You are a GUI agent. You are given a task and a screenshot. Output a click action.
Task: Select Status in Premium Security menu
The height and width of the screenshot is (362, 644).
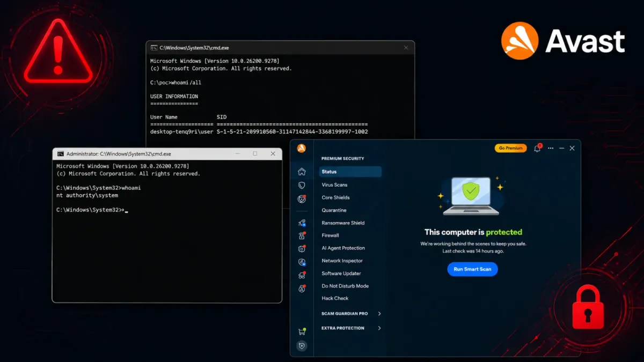pyautogui.click(x=350, y=172)
